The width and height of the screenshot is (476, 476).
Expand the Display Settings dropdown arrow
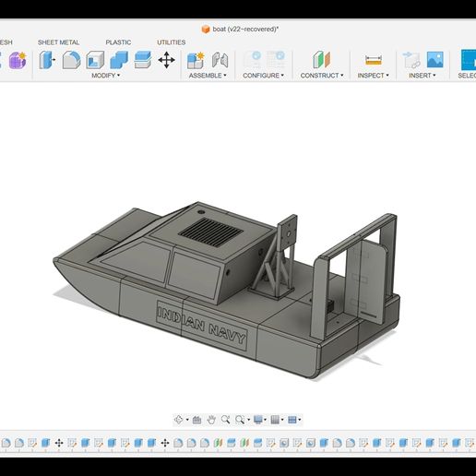click(265, 420)
